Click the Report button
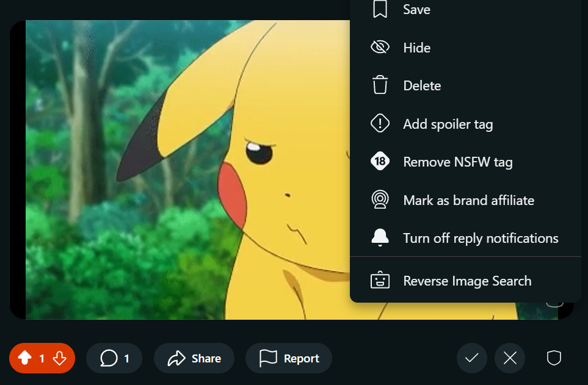The width and height of the screenshot is (588, 385). tap(289, 358)
